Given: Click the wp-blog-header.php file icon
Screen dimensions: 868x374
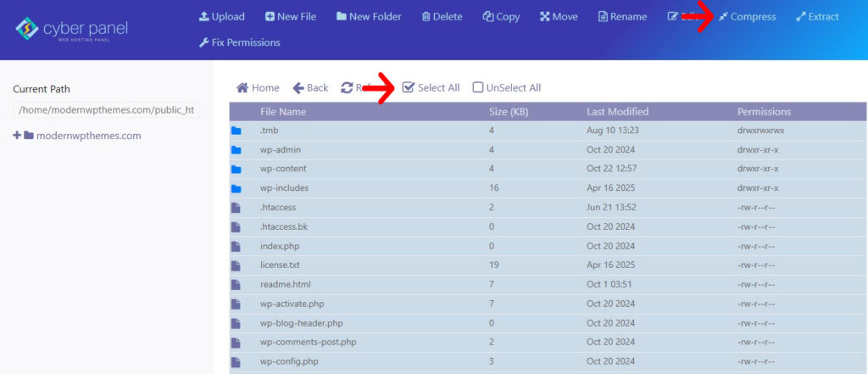Looking at the screenshot, I should [x=236, y=323].
